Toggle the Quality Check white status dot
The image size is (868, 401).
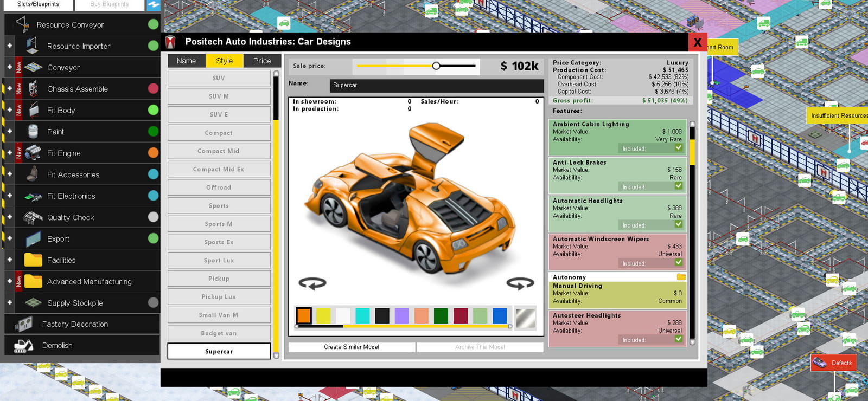point(154,217)
